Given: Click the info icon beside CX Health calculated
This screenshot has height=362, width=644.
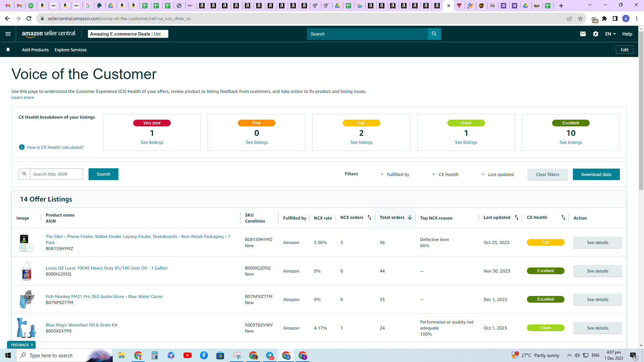Looking at the screenshot, I should tap(22, 147).
